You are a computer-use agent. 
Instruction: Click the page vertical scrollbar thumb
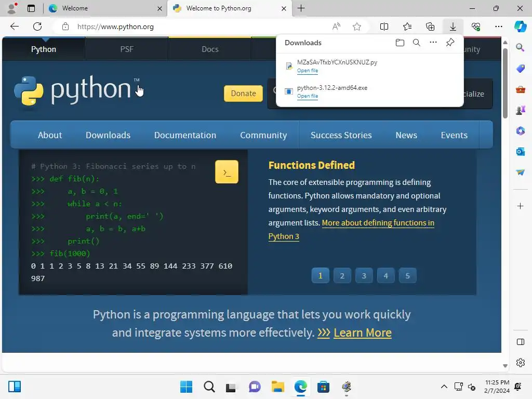505,83
